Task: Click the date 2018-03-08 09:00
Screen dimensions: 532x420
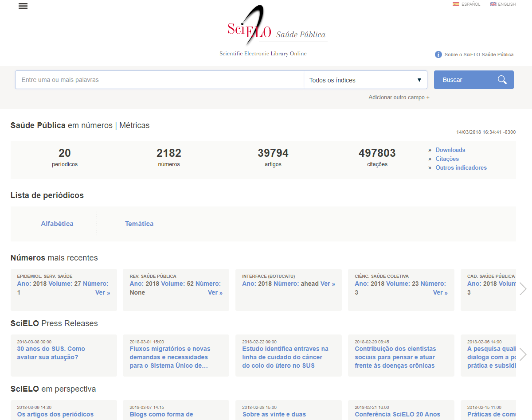Action: [x=34, y=342]
